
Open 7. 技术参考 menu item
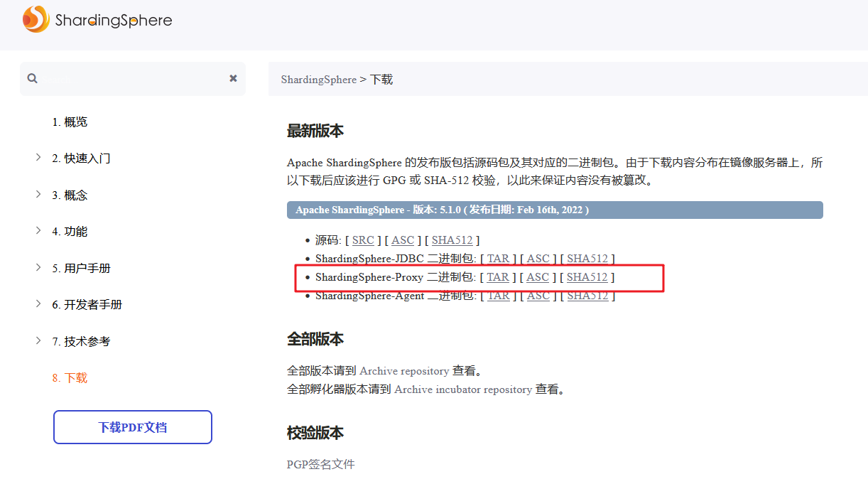point(81,342)
